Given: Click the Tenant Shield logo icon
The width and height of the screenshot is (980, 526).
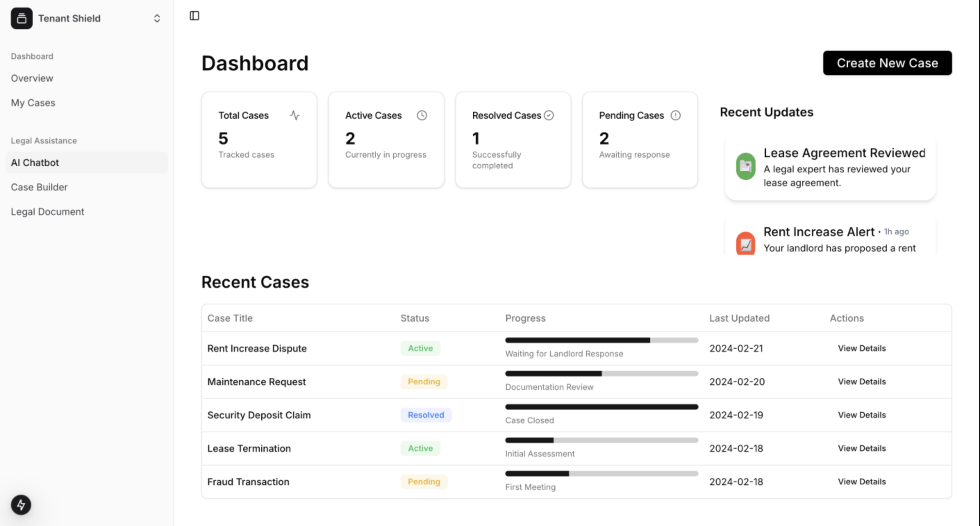Looking at the screenshot, I should pos(21,18).
